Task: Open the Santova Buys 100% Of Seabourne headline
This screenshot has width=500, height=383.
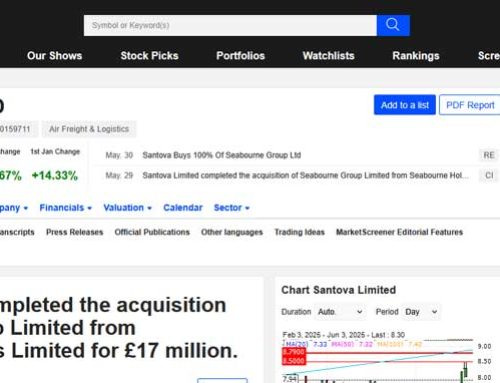Action: [222, 155]
